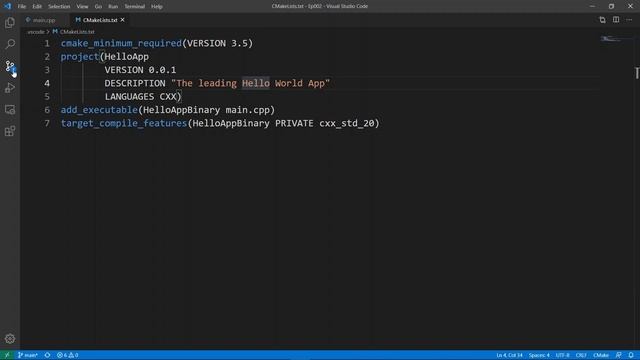Image resolution: width=640 pixels, height=360 pixels.
Task: Click the vscode folder breadcrumb
Action: coord(36,31)
